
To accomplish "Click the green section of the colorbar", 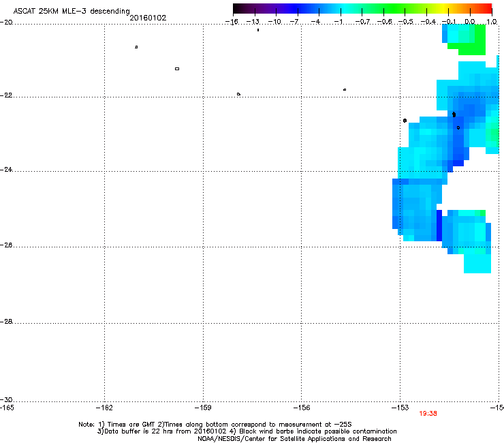I will [x=395, y=8].
